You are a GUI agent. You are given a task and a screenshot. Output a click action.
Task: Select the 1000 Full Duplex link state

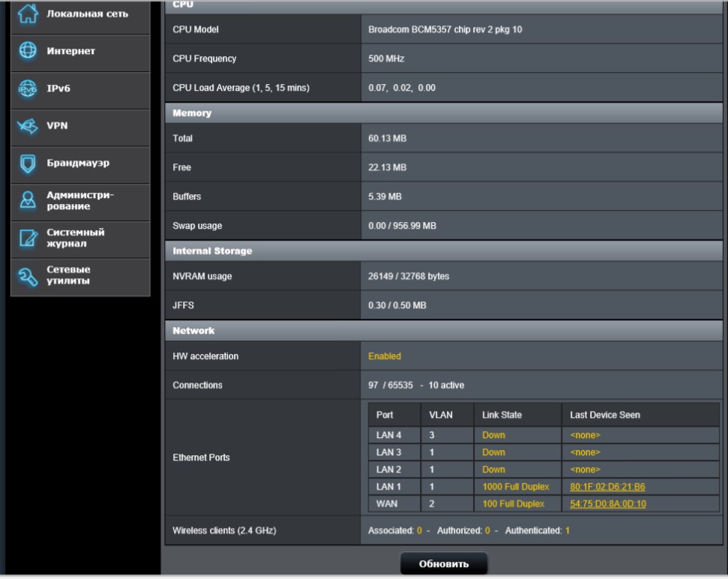[515, 487]
